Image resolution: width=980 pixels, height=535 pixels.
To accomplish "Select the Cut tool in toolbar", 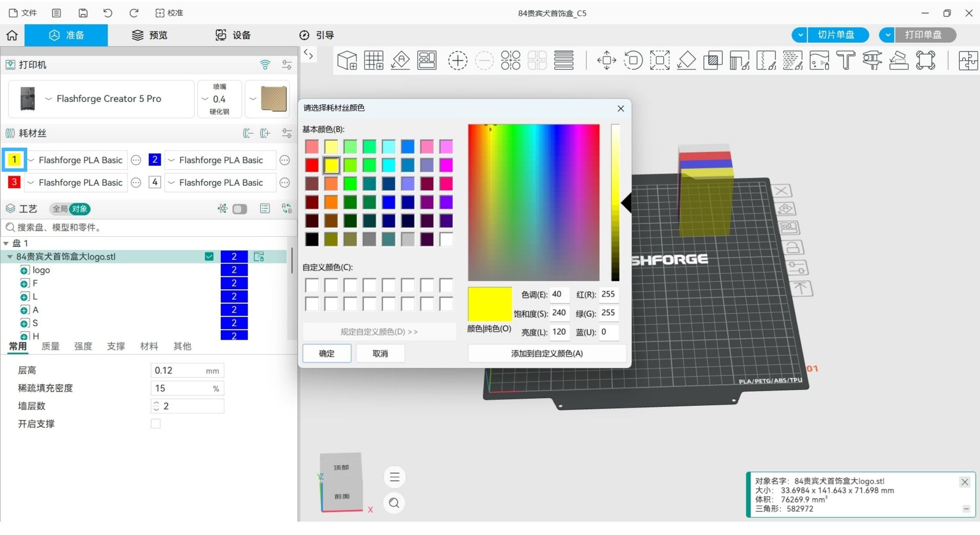I will (x=713, y=60).
